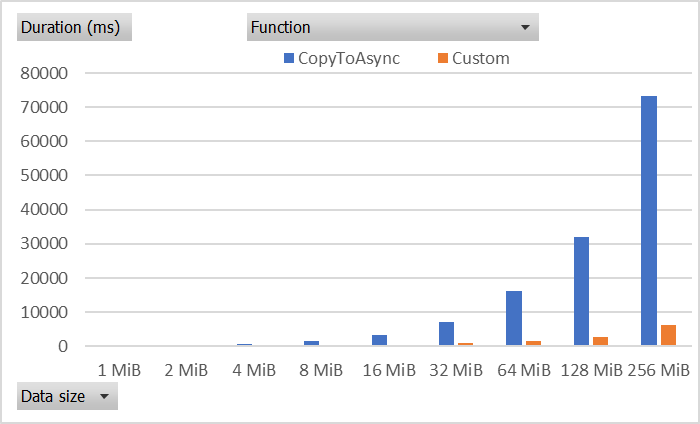This screenshot has width=700, height=424.
Task: Click the 256 MiB category label
Action: [659, 370]
